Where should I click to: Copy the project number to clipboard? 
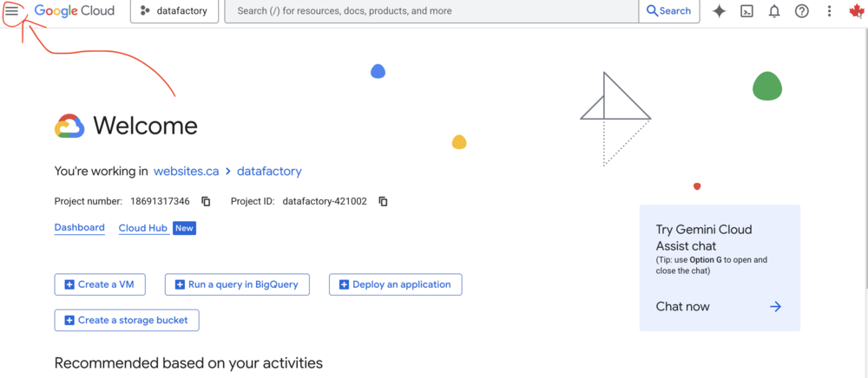(x=206, y=201)
